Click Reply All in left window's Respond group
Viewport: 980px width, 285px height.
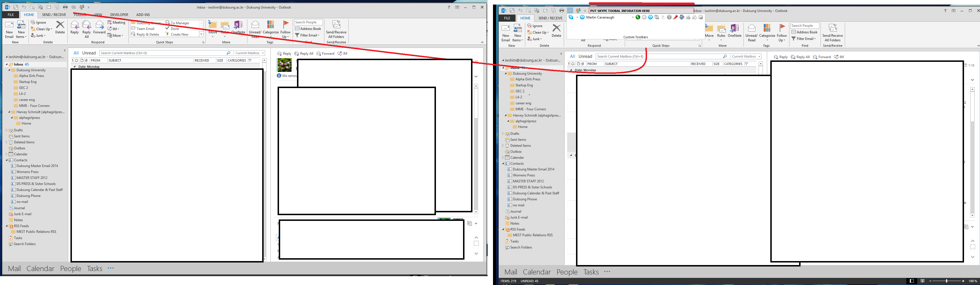pyautogui.click(x=87, y=29)
